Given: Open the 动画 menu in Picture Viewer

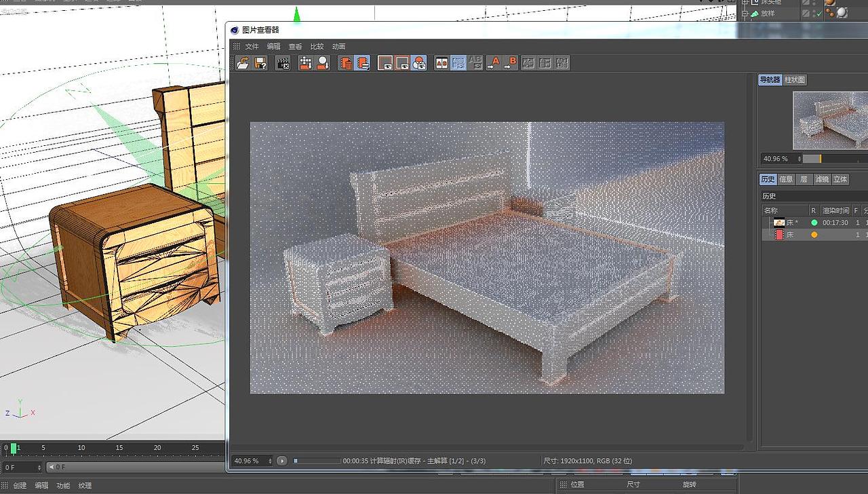Looking at the screenshot, I should (338, 47).
